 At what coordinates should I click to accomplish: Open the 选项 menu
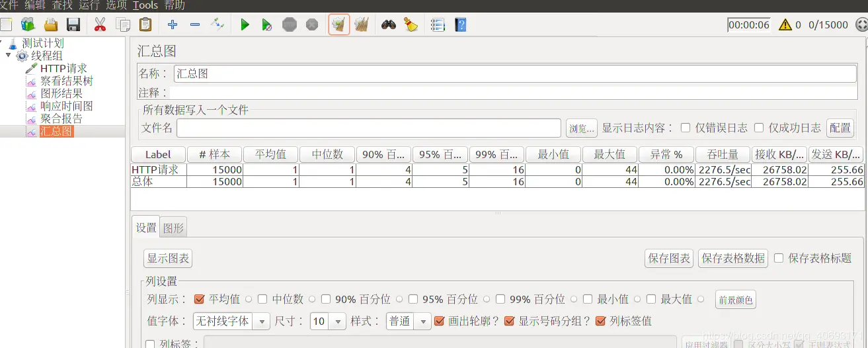click(x=116, y=5)
